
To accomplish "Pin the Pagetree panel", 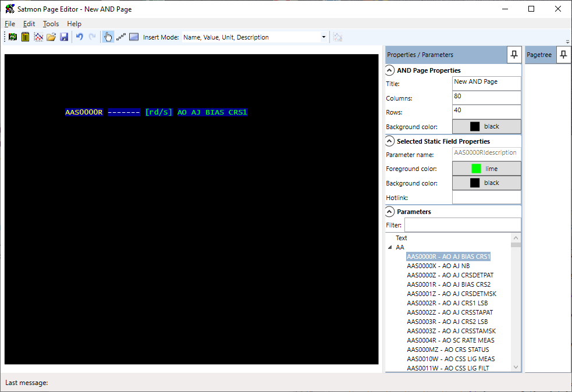I will point(563,55).
